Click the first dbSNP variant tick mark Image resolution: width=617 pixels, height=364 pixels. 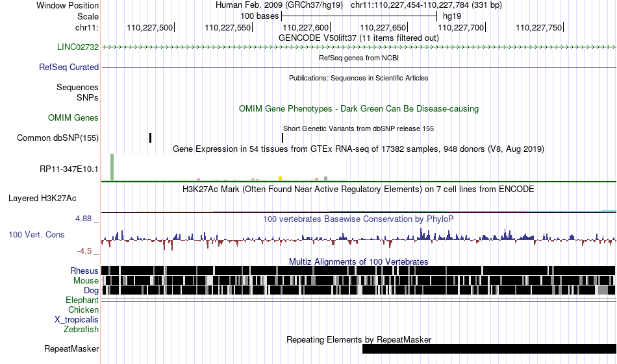[150, 138]
